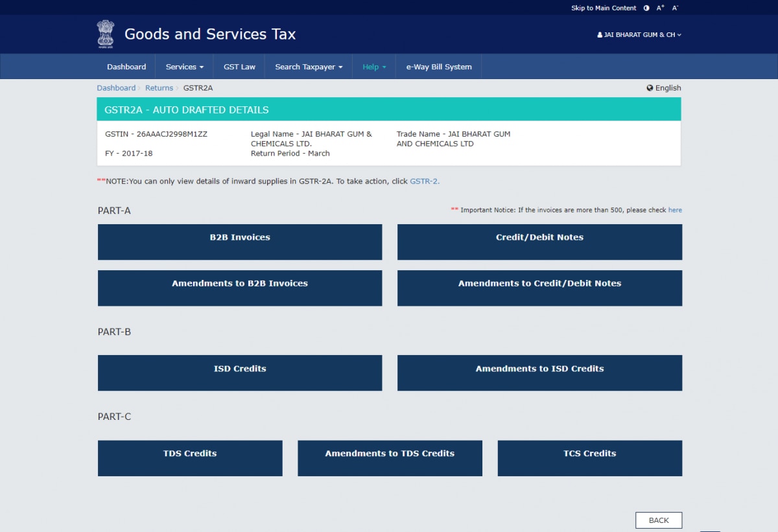Click the national emblem logo
Screen dimensions: 778x532
click(105, 34)
